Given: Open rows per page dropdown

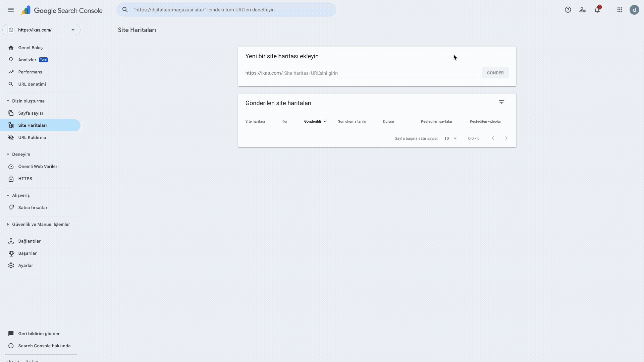Looking at the screenshot, I should 450,138.
